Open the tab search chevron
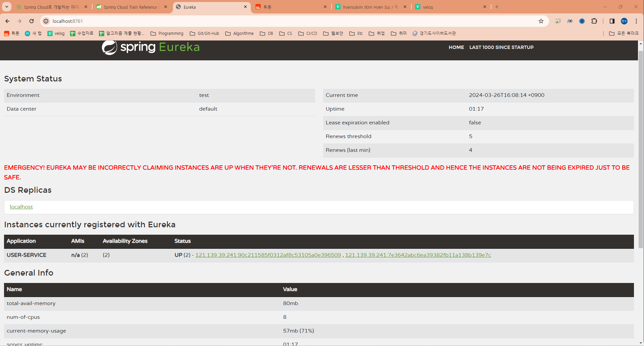The image size is (644, 346). pos(7,7)
